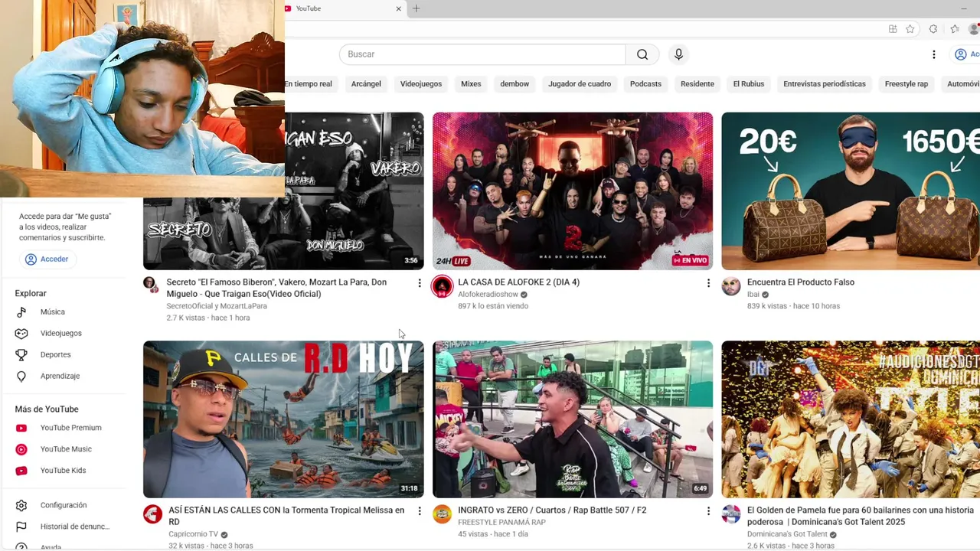The height and width of the screenshot is (551, 980).
Task: Open YouTube Kids from sidebar
Action: click(63, 471)
